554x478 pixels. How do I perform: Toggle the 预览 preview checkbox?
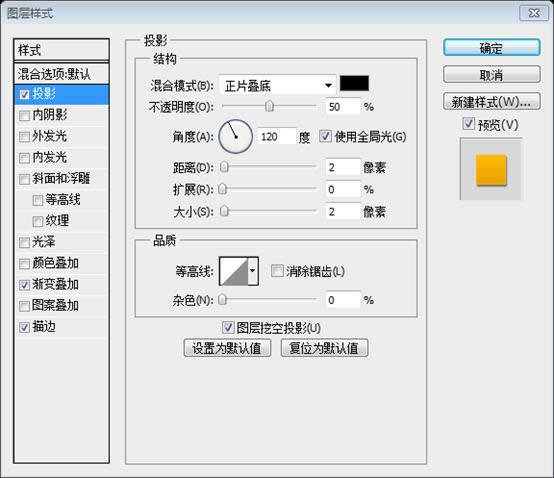pos(468,124)
